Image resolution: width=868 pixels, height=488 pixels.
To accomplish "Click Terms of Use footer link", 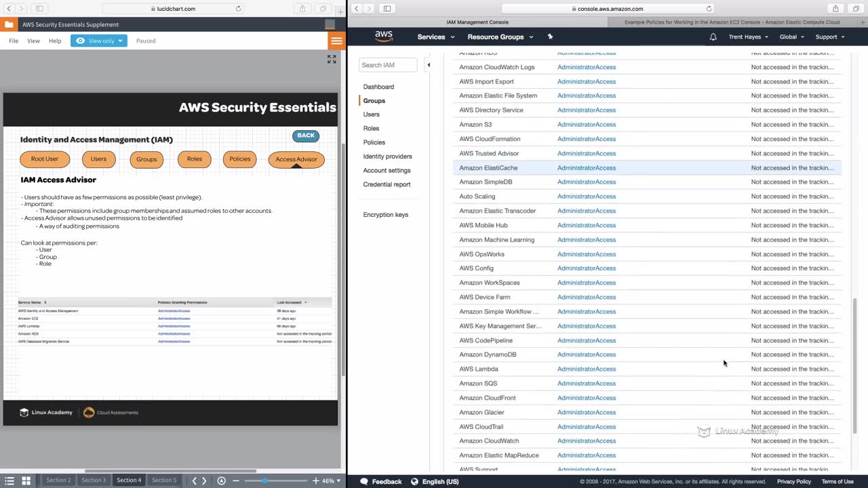I will 837,481.
